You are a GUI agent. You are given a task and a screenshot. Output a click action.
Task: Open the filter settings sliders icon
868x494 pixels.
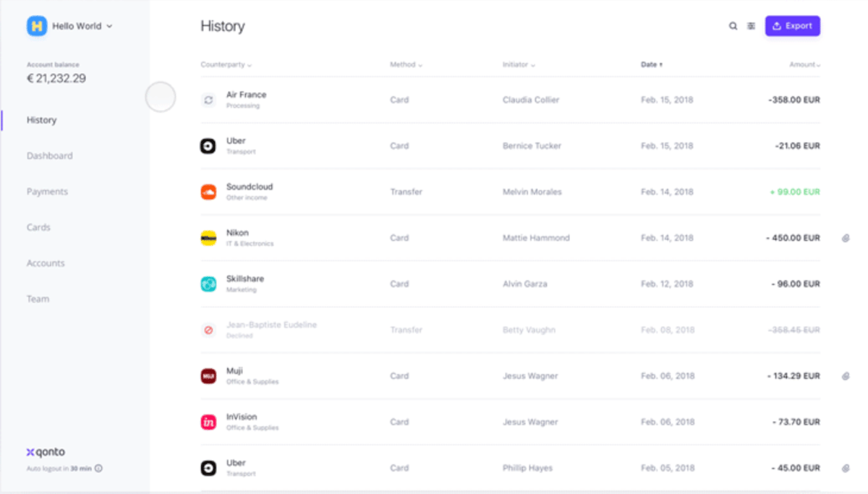click(x=752, y=26)
